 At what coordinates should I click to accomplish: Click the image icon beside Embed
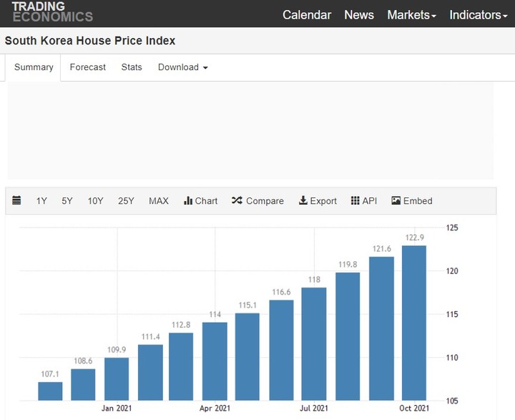tap(396, 200)
